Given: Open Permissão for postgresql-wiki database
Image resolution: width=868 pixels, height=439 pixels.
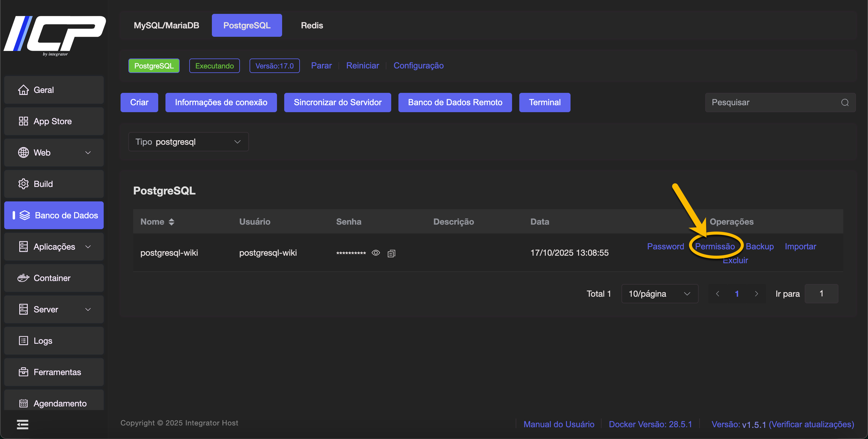Looking at the screenshot, I should tap(715, 246).
